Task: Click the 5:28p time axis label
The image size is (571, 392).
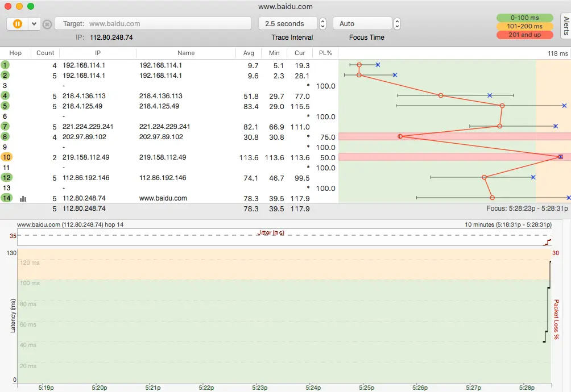Action: 527,387
